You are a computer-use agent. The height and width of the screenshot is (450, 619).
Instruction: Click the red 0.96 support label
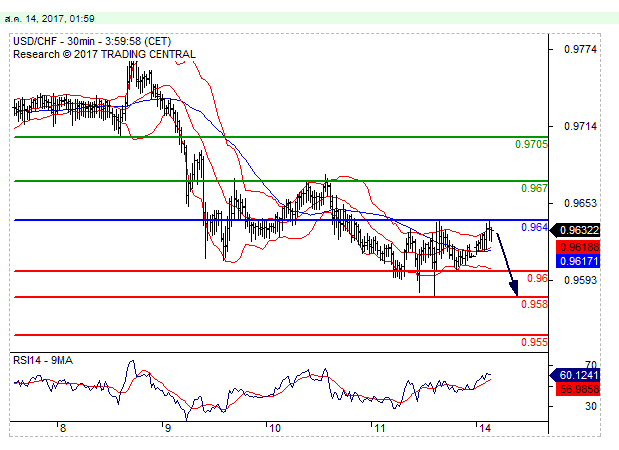pos(537,279)
